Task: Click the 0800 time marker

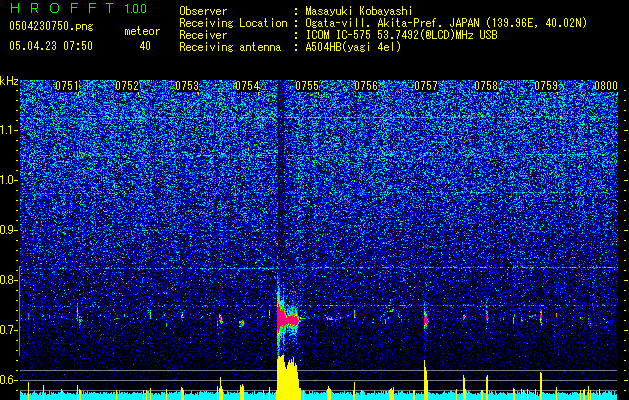Action: [x=606, y=85]
